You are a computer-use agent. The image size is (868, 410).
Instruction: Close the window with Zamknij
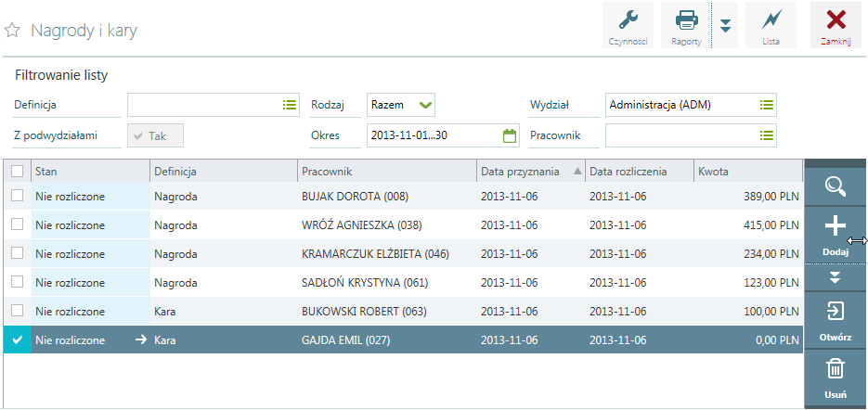click(x=836, y=25)
